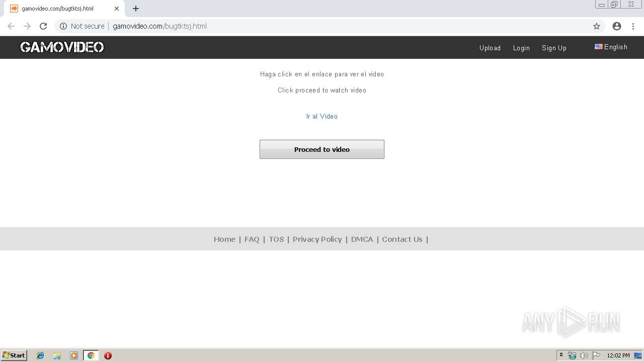Click the 'Click proceed to watch video' text
The width and height of the screenshot is (644, 362).
click(322, 90)
